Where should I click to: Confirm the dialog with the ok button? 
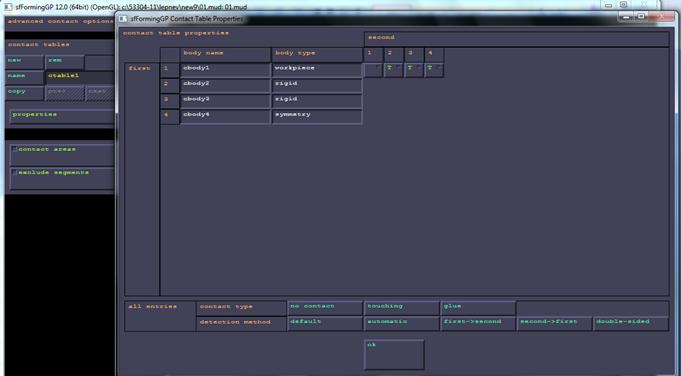coord(394,354)
